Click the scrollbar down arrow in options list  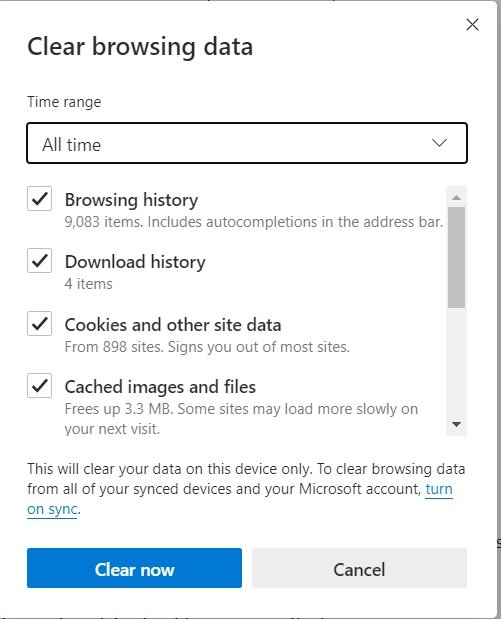tap(456, 424)
